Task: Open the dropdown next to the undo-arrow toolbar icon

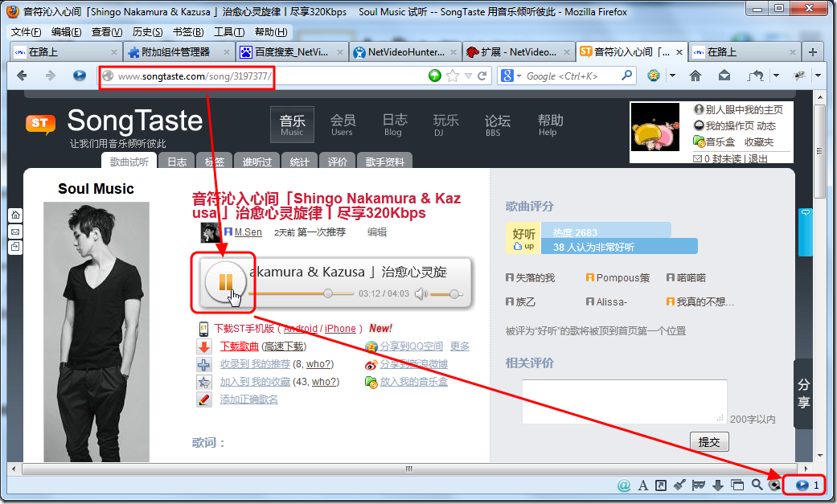Action: 776,76
